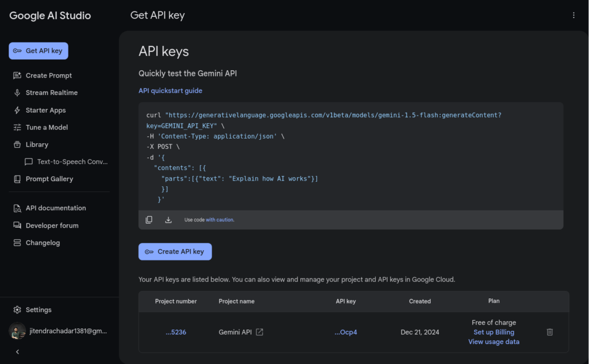Click the 'API keys' heading
The height and width of the screenshot is (364, 589).
coord(163,51)
